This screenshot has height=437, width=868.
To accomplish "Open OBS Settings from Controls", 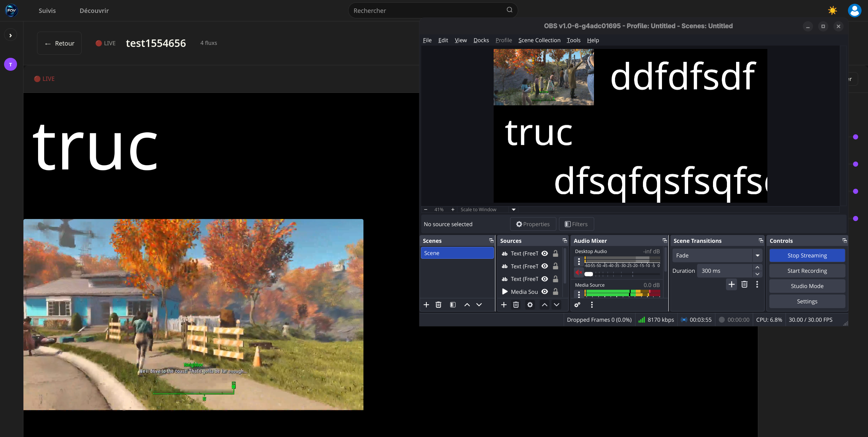I will point(807,301).
